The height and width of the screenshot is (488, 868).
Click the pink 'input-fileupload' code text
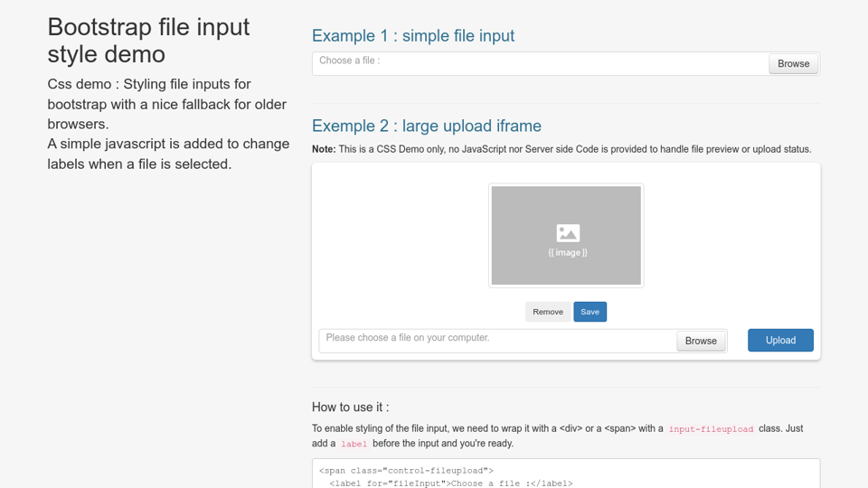711,429
